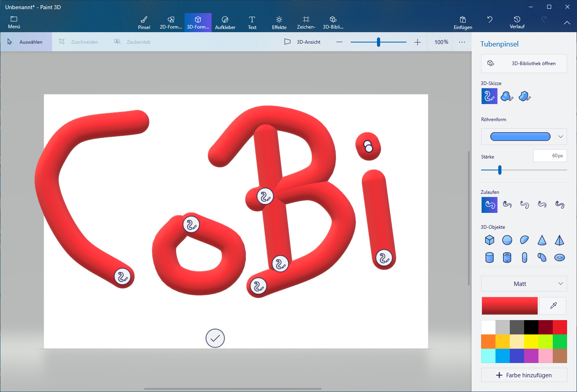Image resolution: width=577 pixels, height=392 pixels.
Task: Choose the second Zulaufen taper style
Action: pos(507,205)
